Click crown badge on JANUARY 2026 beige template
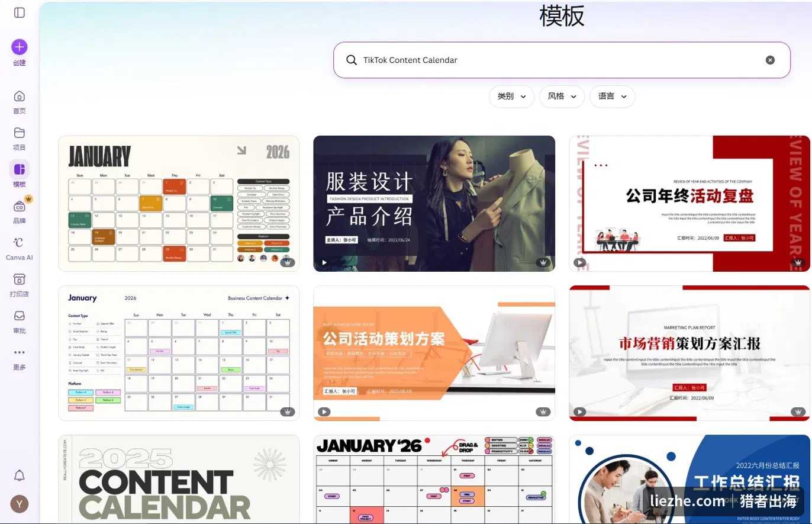The height and width of the screenshot is (524, 812). click(287, 262)
